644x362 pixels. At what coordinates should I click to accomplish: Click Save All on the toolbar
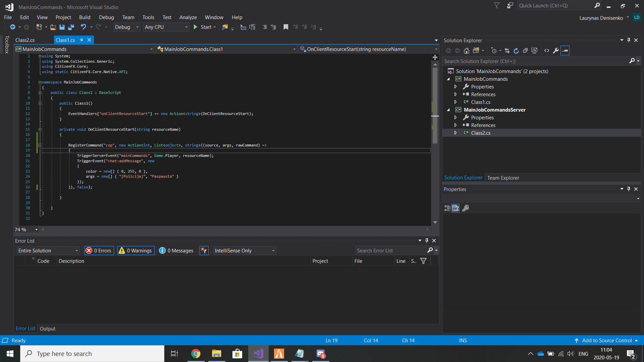click(71, 27)
